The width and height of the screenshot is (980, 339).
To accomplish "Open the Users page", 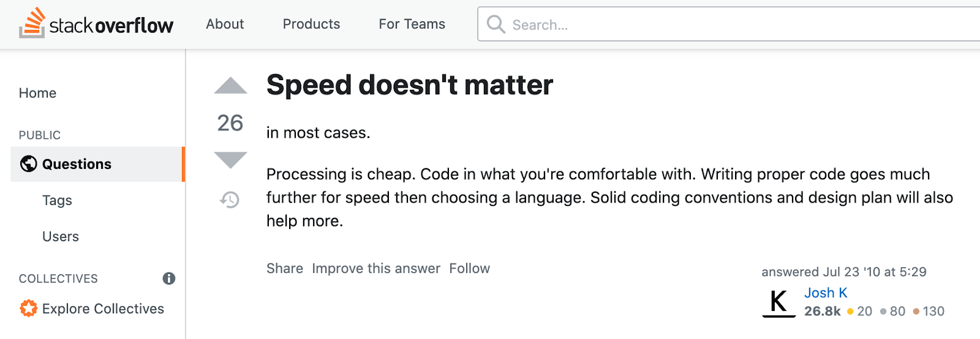I will coord(61,237).
